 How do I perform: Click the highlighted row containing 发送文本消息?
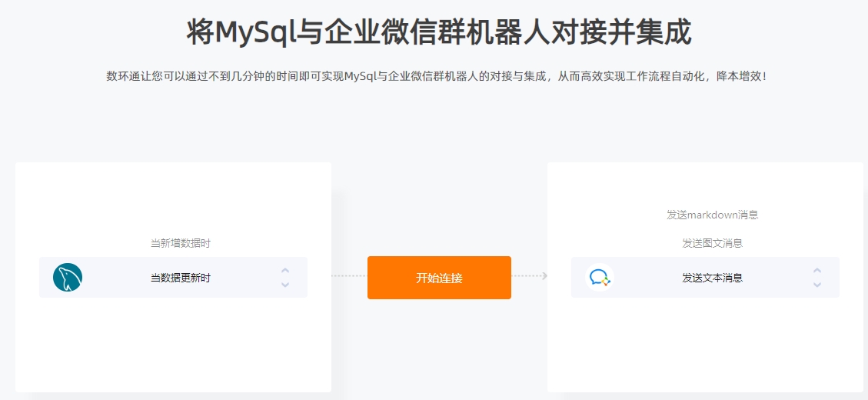tap(705, 277)
